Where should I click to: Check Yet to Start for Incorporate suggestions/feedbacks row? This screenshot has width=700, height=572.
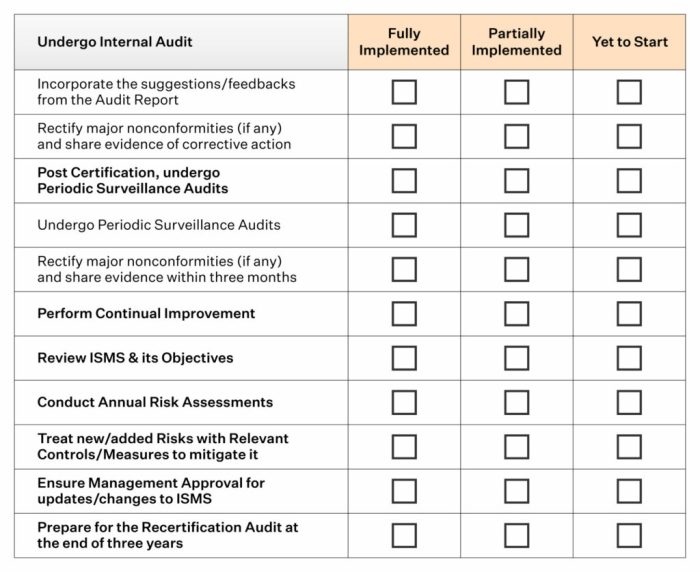pyautogui.click(x=629, y=92)
